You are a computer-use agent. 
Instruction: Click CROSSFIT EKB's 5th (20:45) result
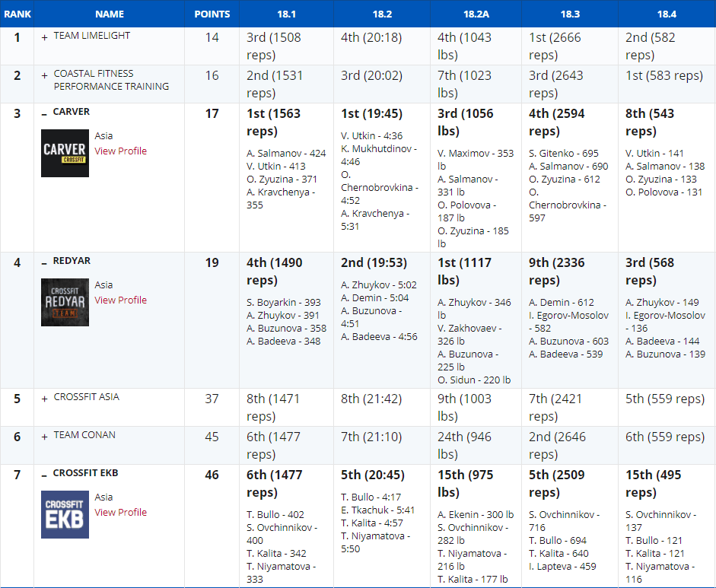[373, 475]
